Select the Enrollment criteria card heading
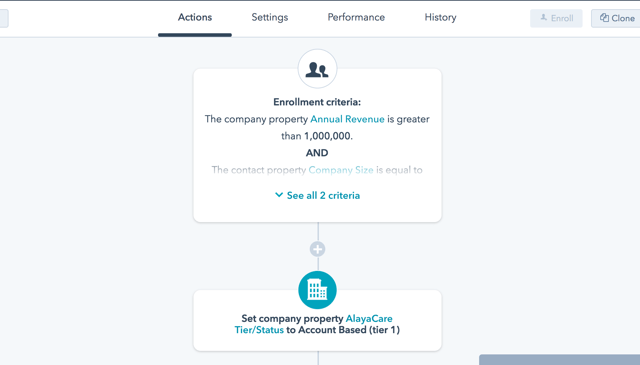The width and height of the screenshot is (640, 365). pos(317,102)
